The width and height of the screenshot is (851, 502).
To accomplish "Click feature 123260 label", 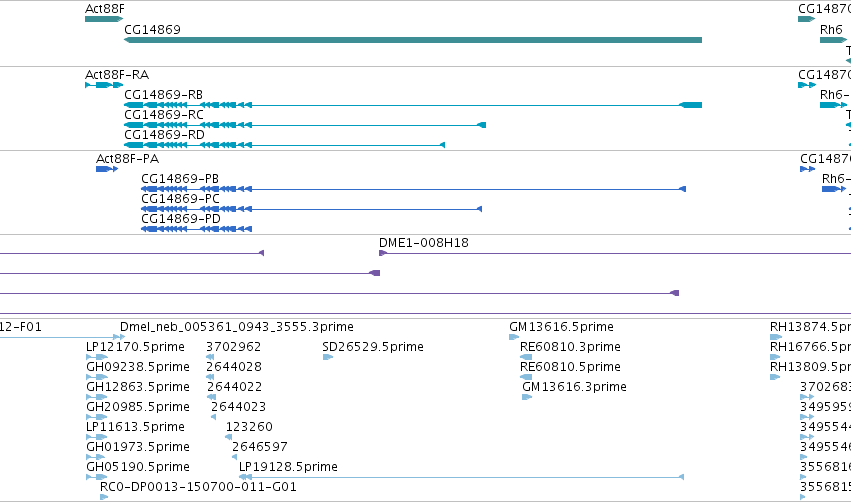I will tap(249, 427).
